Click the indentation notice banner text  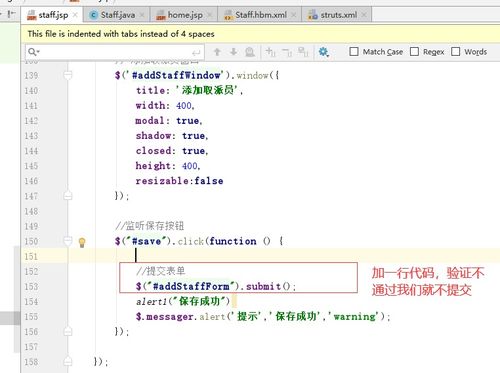pyautogui.click(x=121, y=34)
